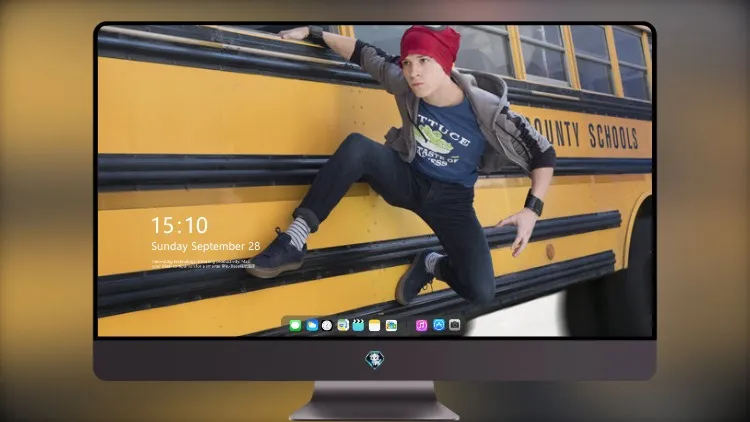
Task: Open the blue App Store icon
Action: (439, 325)
